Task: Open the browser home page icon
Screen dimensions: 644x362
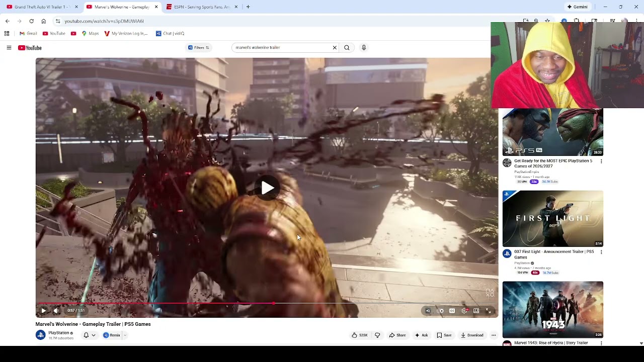Action: (43, 21)
